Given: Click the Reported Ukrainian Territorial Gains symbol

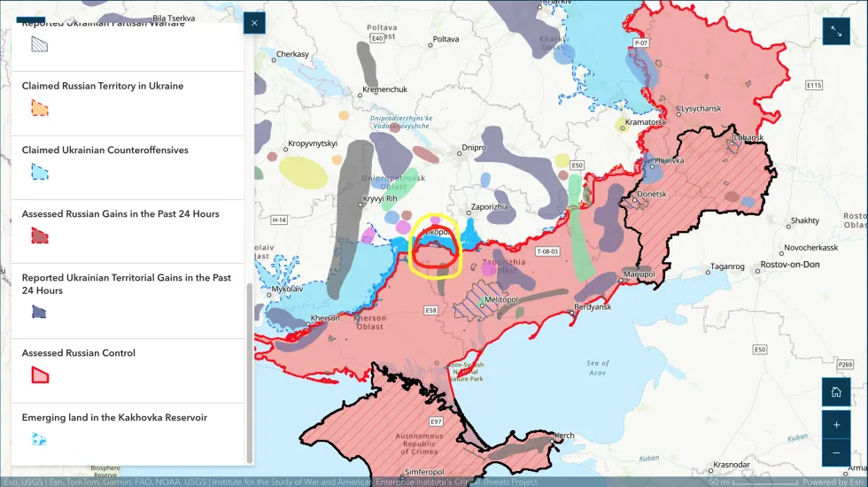Looking at the screenshot, I should click(40, 311).
